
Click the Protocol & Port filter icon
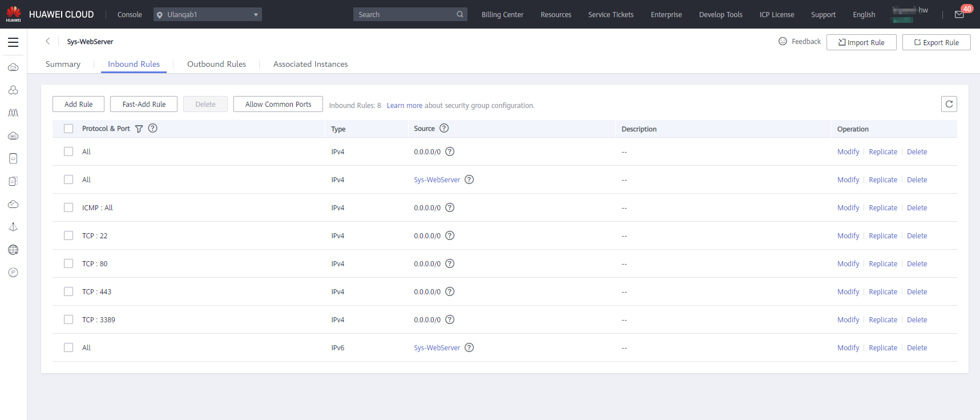tap(139, 129)
